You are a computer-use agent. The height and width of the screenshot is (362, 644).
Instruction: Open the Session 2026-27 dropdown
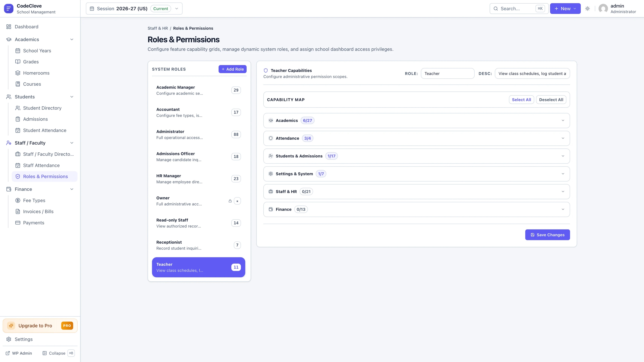click(x=134, y=9)
